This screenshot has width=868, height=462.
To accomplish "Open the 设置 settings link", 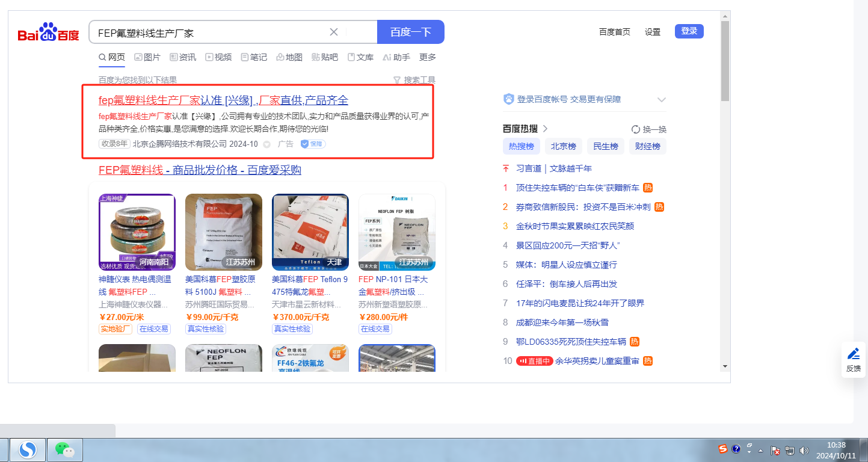I will pyautogui.click(x=653, y=32).
